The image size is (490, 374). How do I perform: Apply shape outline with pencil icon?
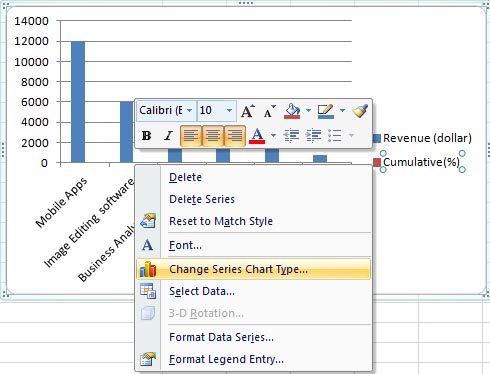326,111
